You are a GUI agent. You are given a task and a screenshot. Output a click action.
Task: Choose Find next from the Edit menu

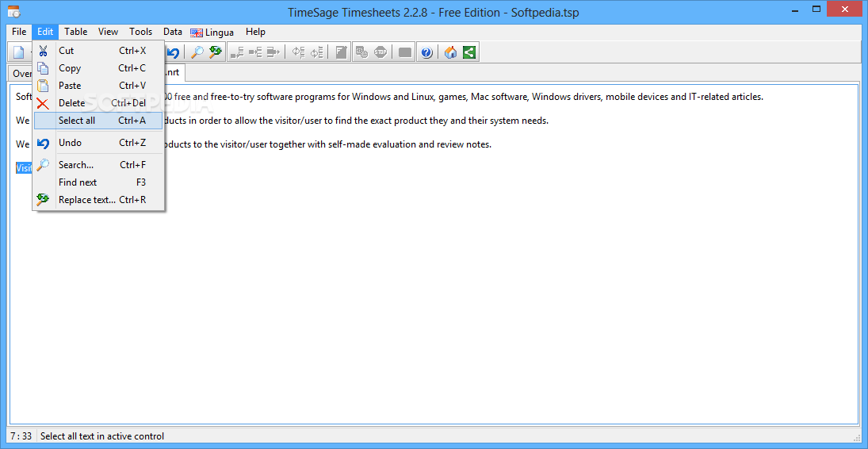point(98,182)
